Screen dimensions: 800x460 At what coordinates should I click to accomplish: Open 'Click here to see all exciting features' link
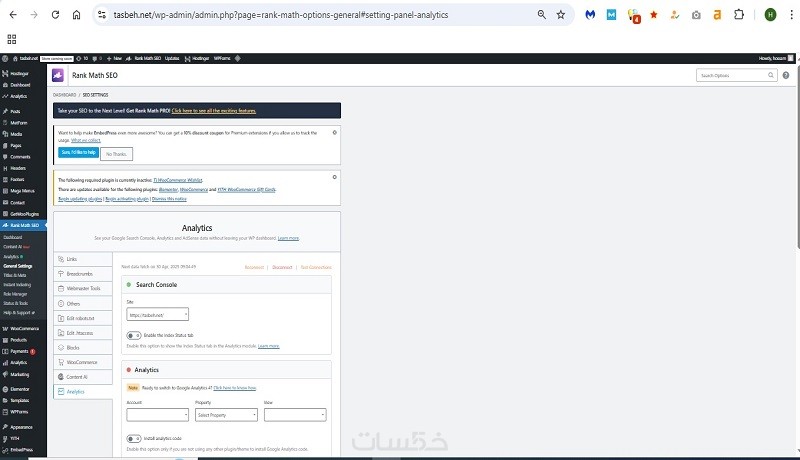[x=214, y=111]
